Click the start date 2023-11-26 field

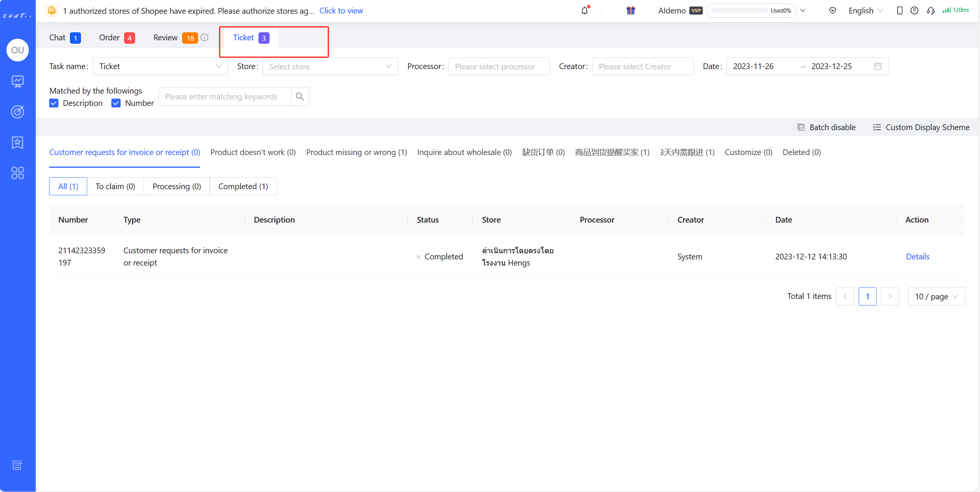(753, 66)
